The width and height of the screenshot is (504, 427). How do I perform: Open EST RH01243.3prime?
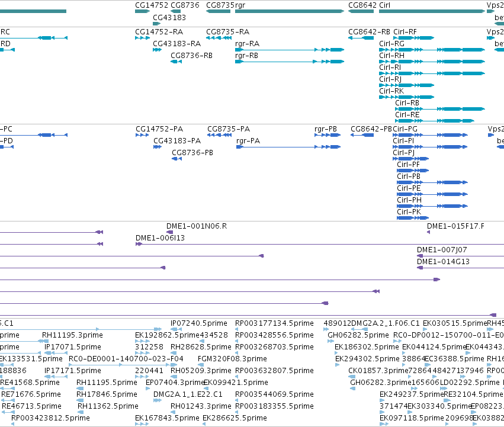click(201, 407)
